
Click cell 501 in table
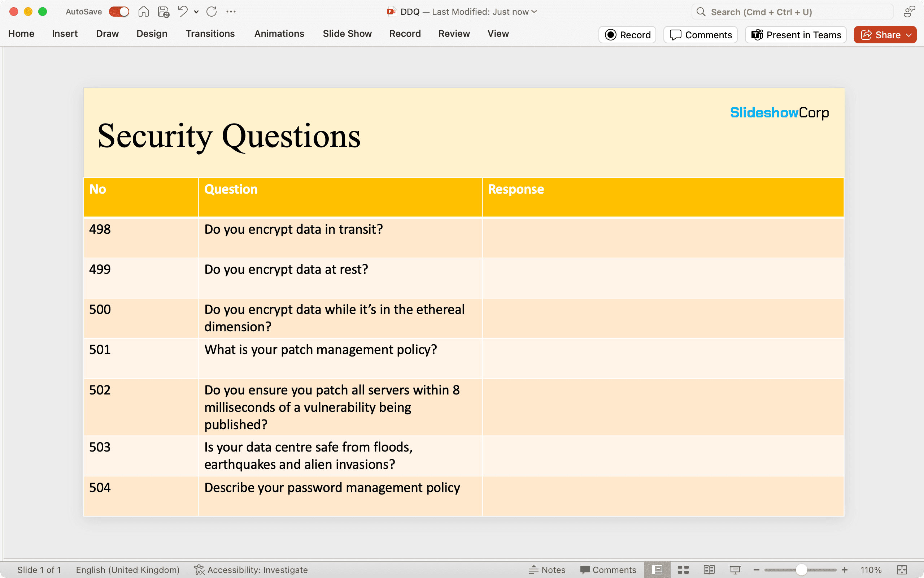(x=141, y=358)
